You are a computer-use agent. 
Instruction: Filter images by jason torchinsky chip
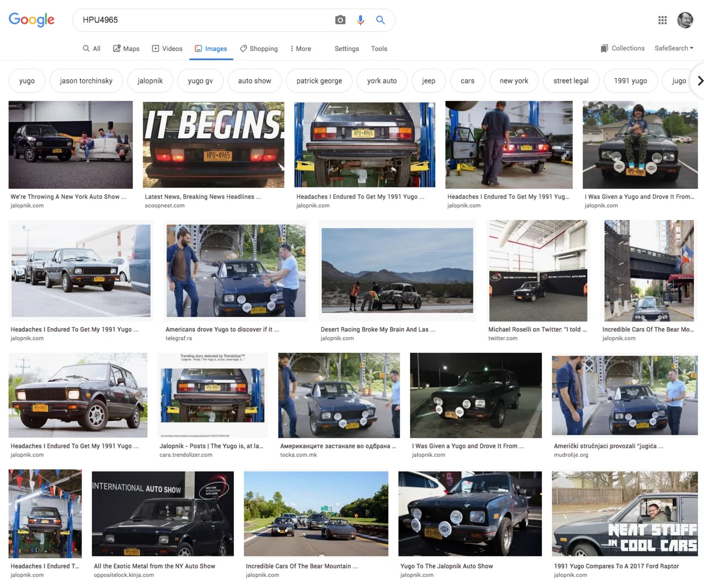86,81
